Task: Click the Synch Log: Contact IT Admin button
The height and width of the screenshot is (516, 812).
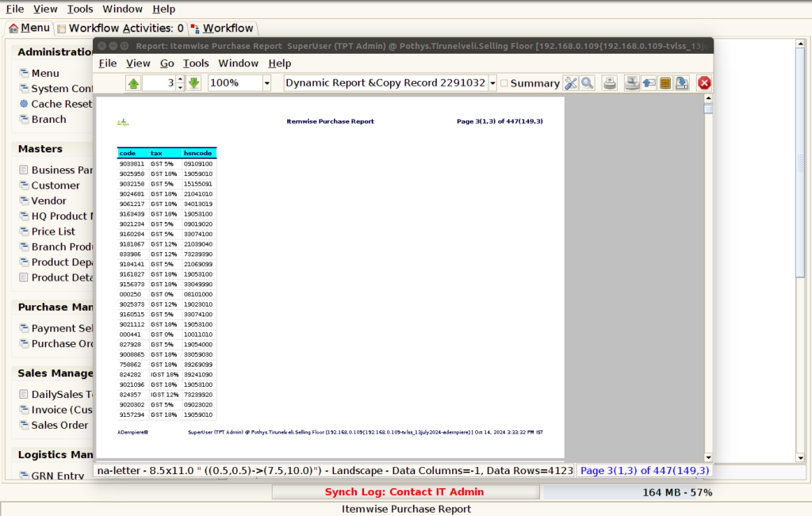Action: 405,491
